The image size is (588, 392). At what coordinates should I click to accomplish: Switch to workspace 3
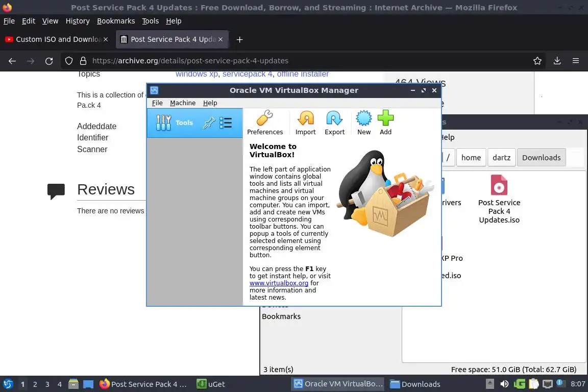47,384
